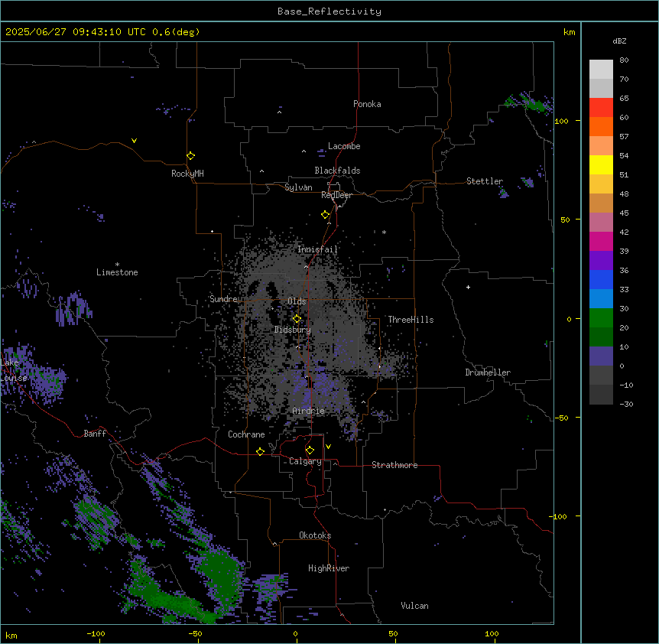Click the Didsbury label
This screenshot has width=659, height=644.
pyautogui.click(x=293, y=330)
